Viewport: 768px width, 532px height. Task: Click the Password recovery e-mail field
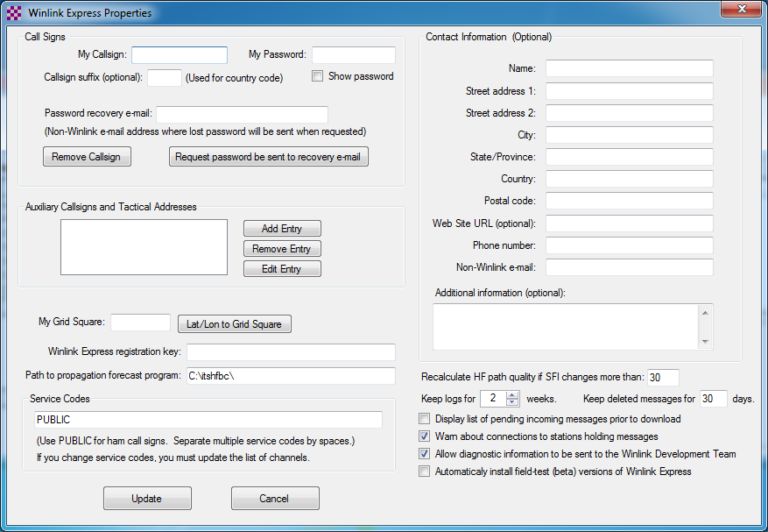[242, 114]
